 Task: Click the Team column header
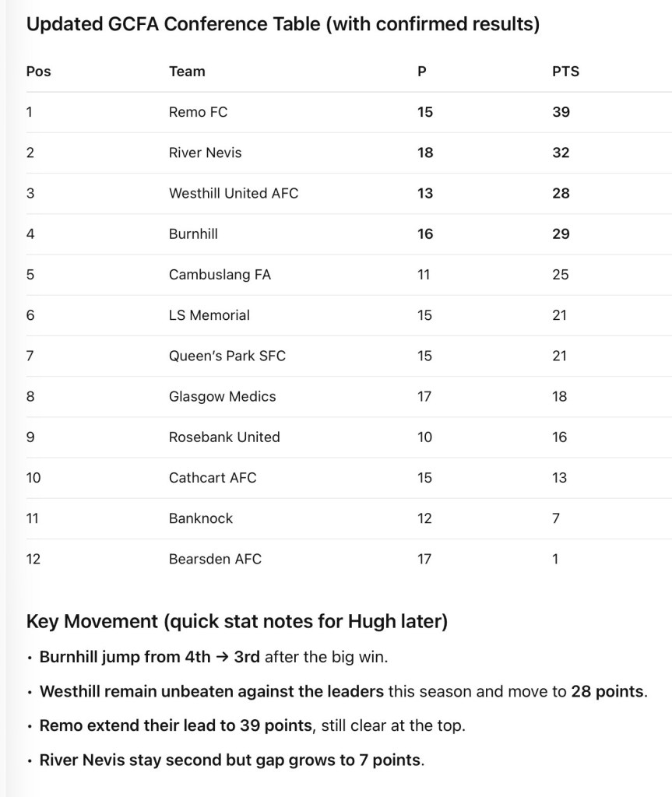click(x=187, y=72)
